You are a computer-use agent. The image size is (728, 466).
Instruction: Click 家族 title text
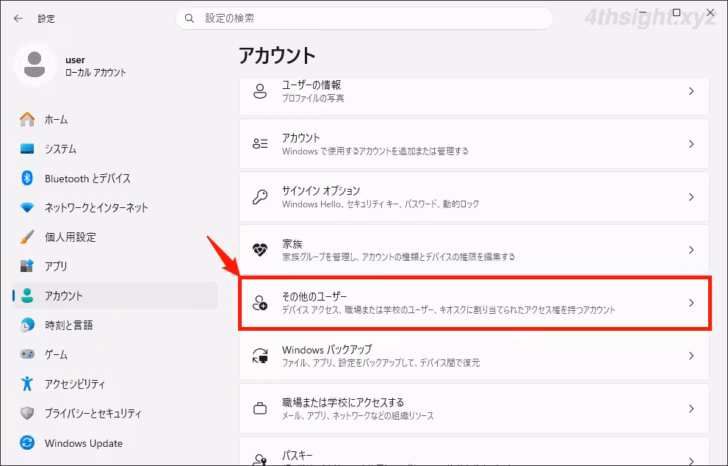pyautogui.click(x=292, y=244)
